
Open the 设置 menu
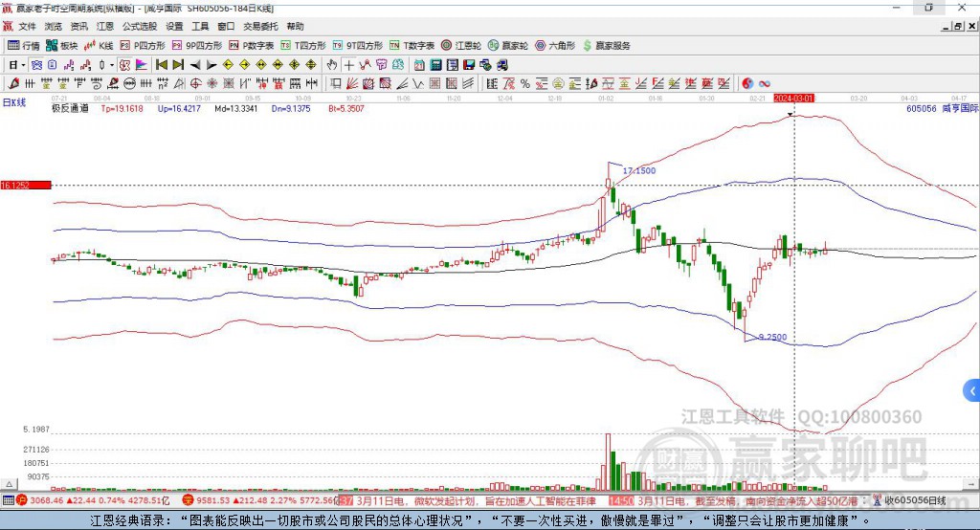click(x=174, y=26)
